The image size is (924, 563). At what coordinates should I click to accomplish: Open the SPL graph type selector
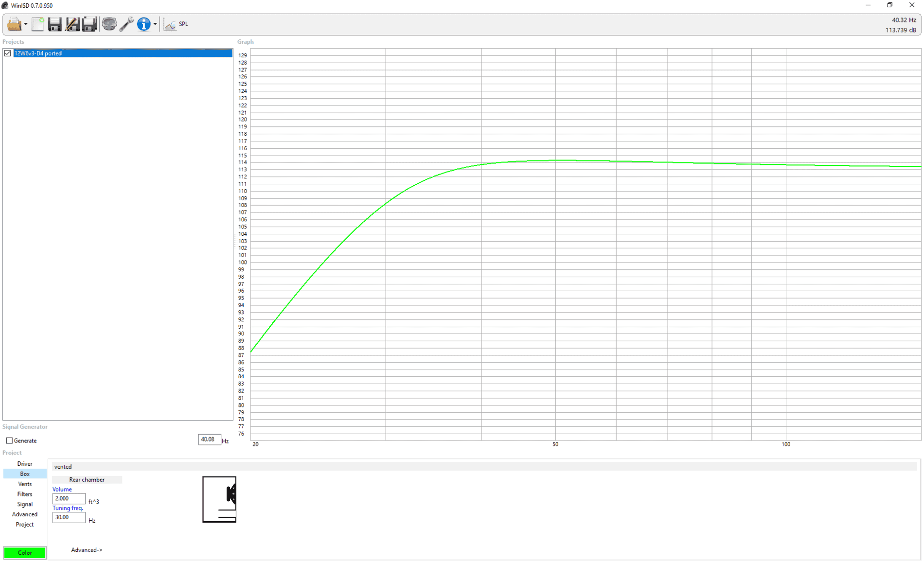[176, 24]
